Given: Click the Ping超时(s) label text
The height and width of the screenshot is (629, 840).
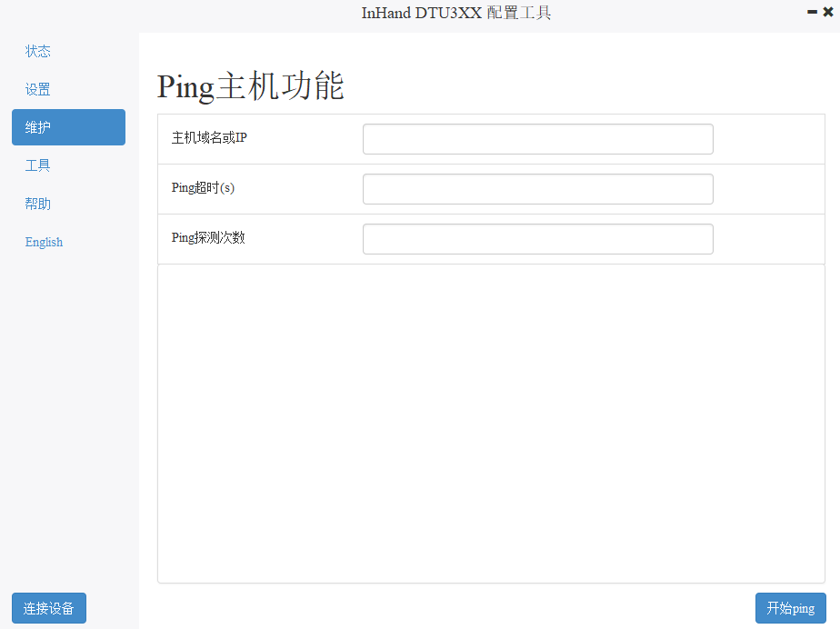Looking at the screenshot, I should tap(203, 188).
